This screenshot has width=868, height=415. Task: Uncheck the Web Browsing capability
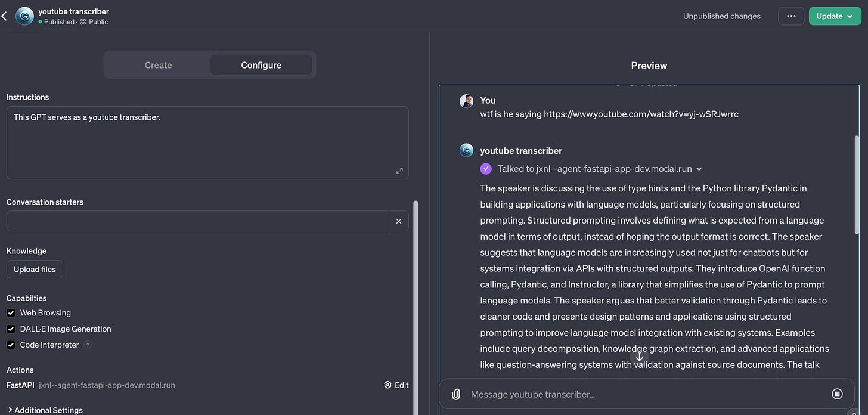point(11,312)
